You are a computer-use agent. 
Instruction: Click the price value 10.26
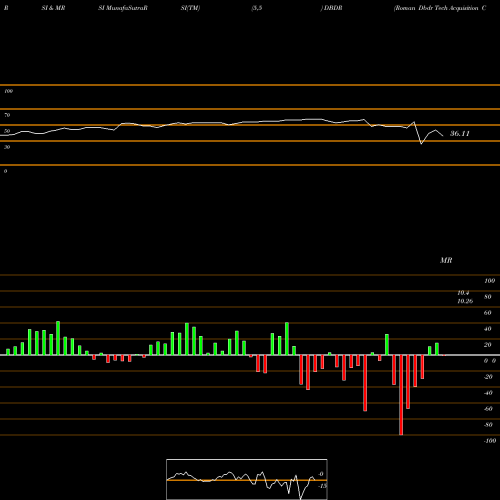pos(465,301)
